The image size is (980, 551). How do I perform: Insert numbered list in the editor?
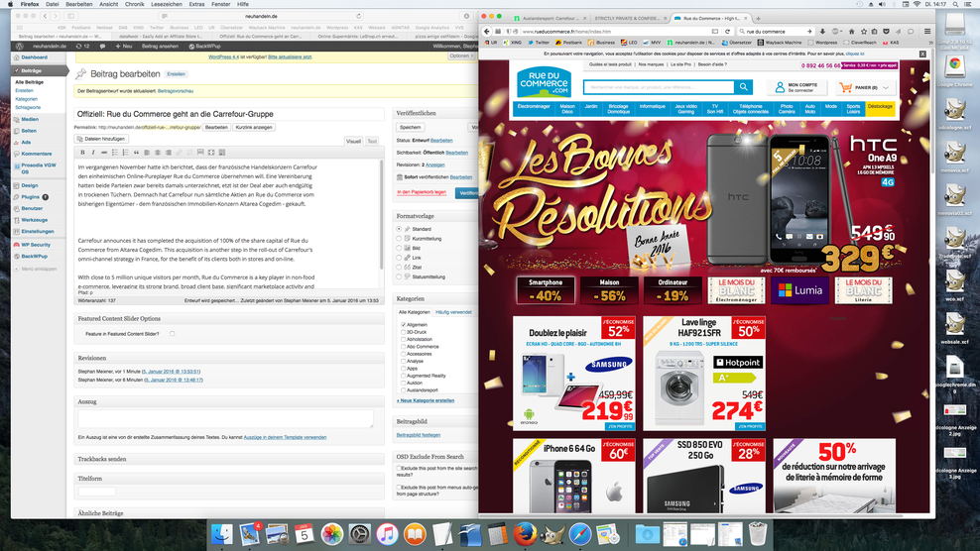pyautogui.click(x=125, y=153)
